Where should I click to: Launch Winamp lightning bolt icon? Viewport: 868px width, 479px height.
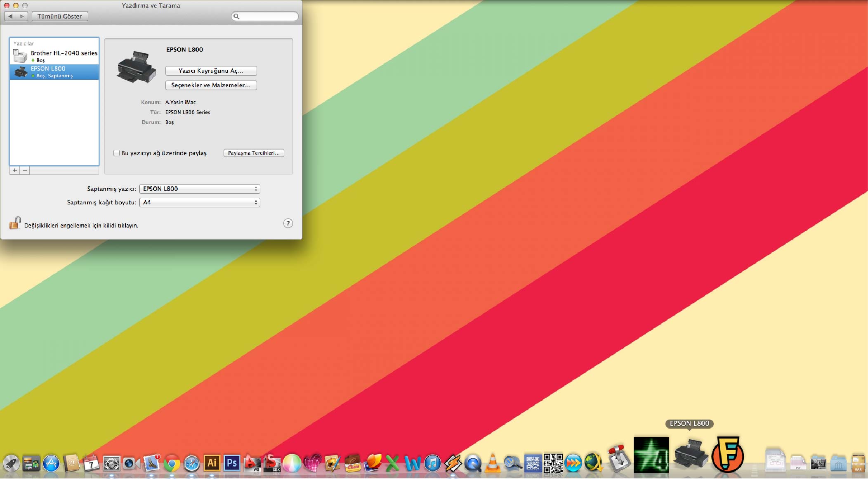coord(453,463)
